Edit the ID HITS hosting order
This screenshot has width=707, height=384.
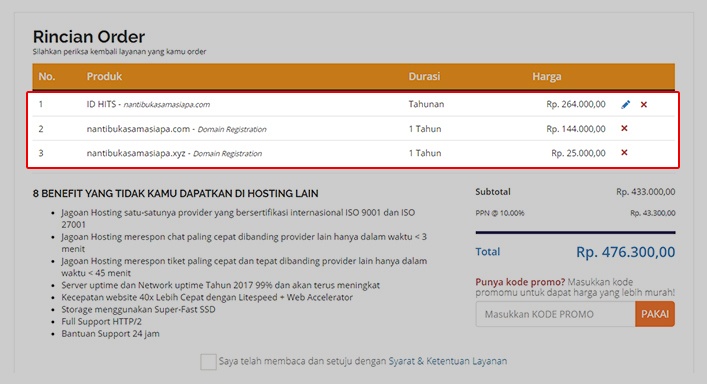pyautogui.click(x=625, y=105)
